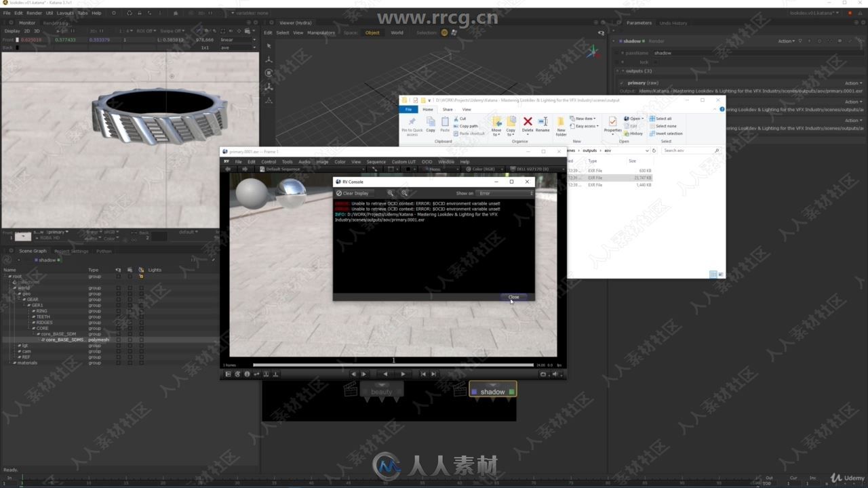Open Easy access dropdown in Explorer
This screenshot has height=488, width=868.
coord(585,126)
